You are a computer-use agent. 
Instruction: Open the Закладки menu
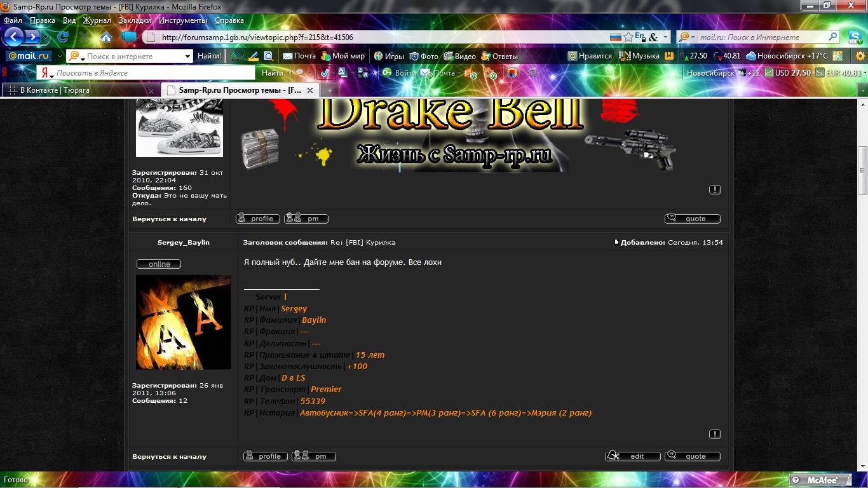click(x=135, y=20)
